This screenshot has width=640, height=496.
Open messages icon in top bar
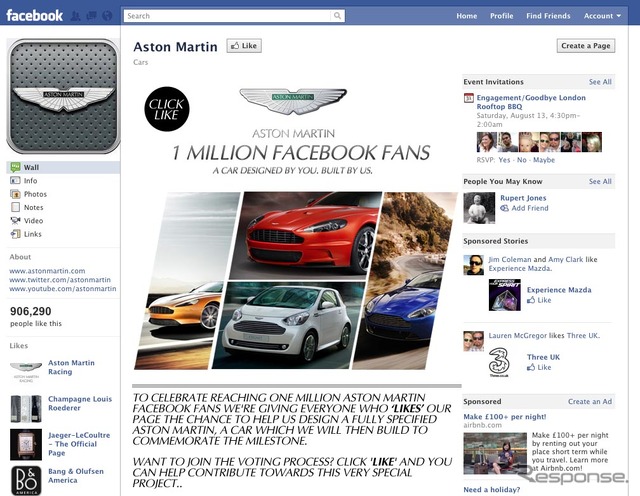91,16
